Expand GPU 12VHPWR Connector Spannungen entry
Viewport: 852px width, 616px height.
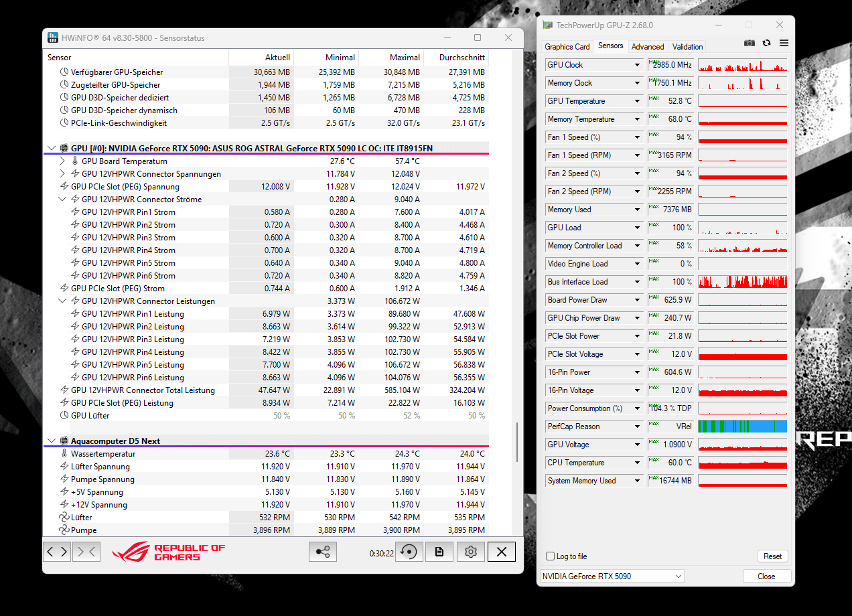point(62,173)
